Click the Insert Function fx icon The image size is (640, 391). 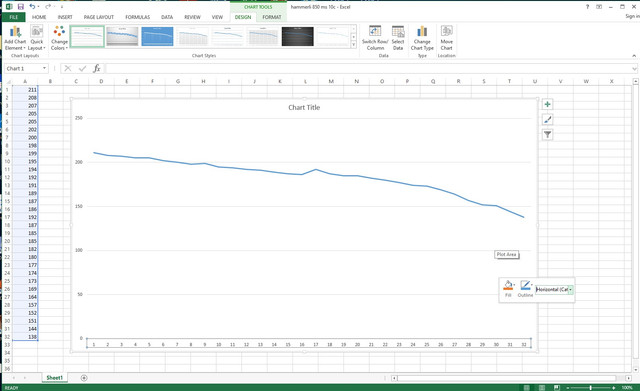(97, 69)
